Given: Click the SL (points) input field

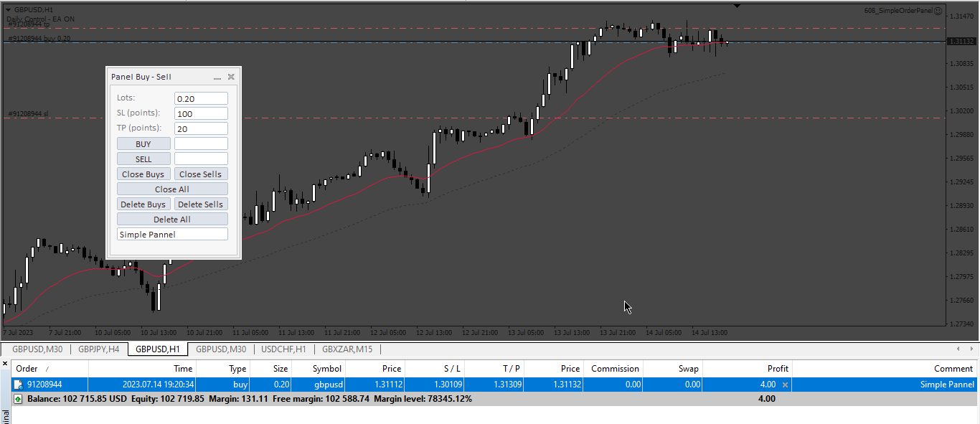Looking at the screenshot, I should pyautogui.click(x=201, y=113).
